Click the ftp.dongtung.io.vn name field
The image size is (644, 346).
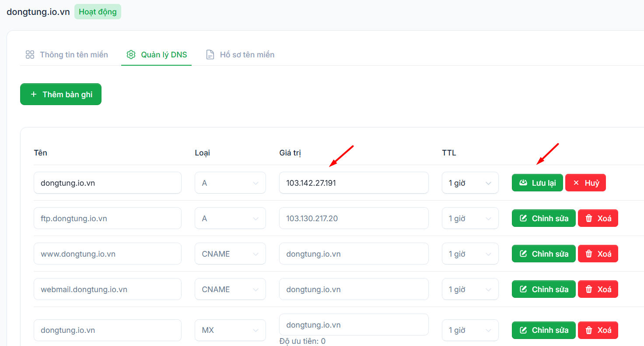108,218
